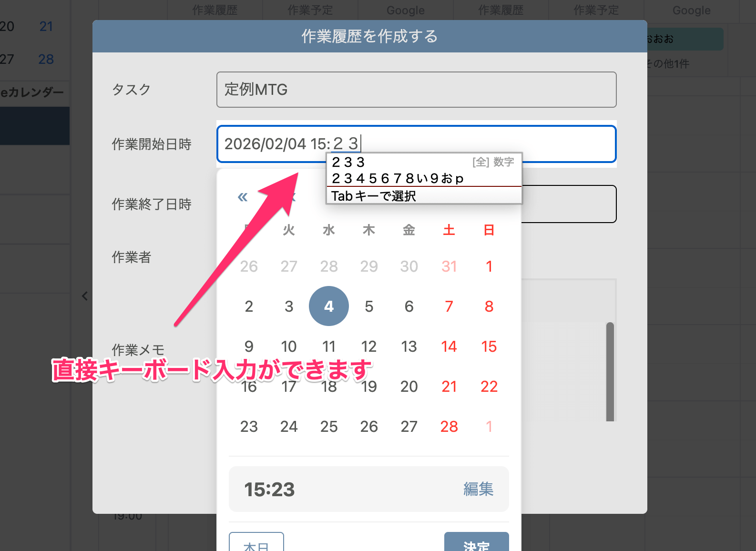The image size is (756, 551).
Task: Click the memo area scrollbar
Action: (x=610, y=372)
